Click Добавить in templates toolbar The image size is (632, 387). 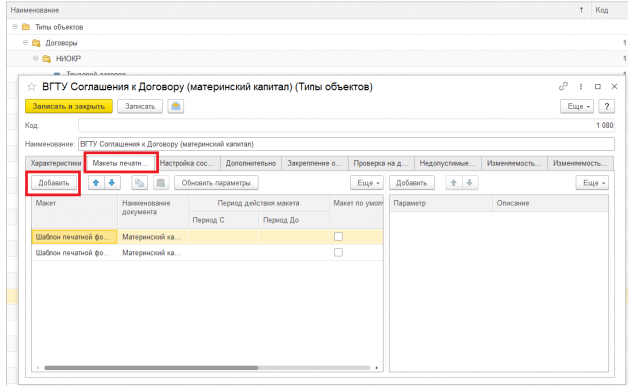click(54, 183)
